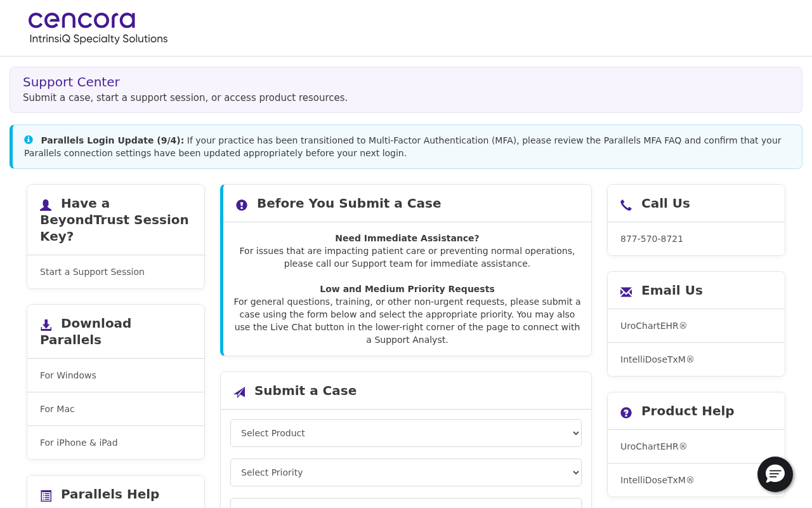The image size is (812, 508).
Task: Dial the 877-570-8721 support number
Action: click(652, 239)
